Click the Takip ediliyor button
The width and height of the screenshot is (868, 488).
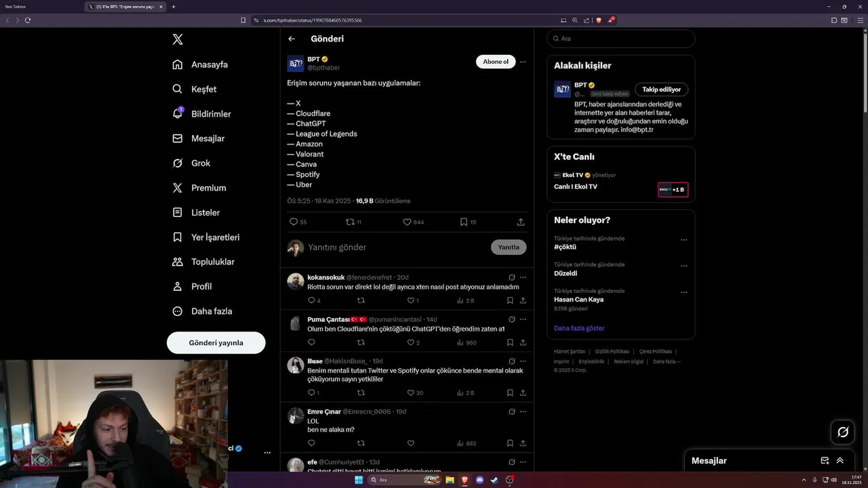(662, 89)
